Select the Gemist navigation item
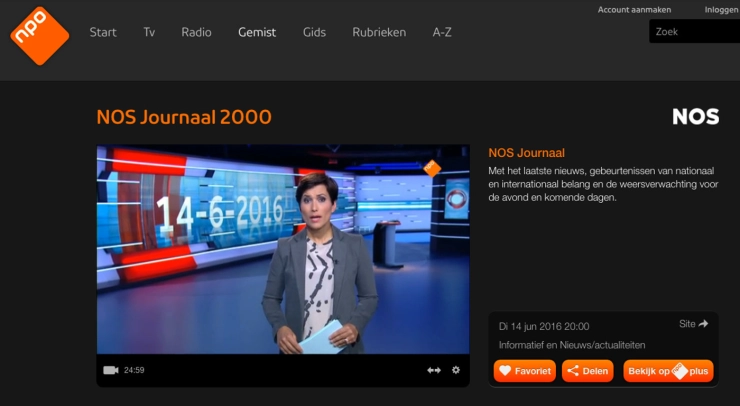740x406 pixels. pos(257,32)
